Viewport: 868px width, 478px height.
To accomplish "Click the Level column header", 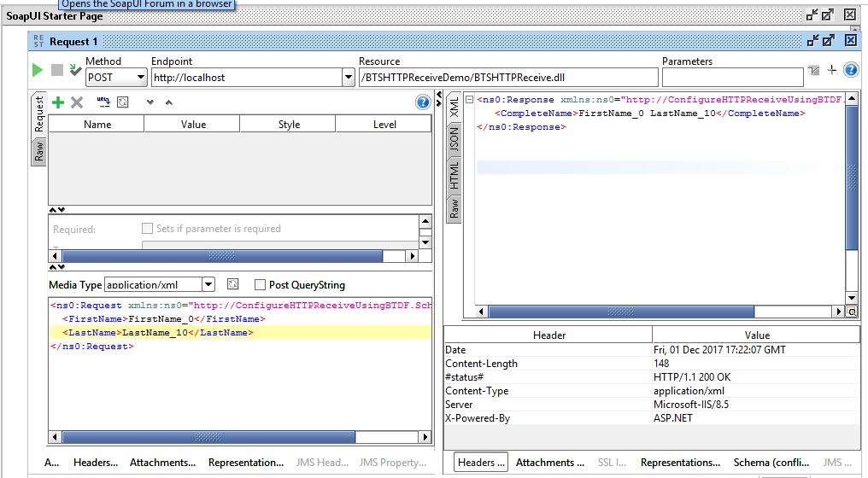I will click(384, 125).
